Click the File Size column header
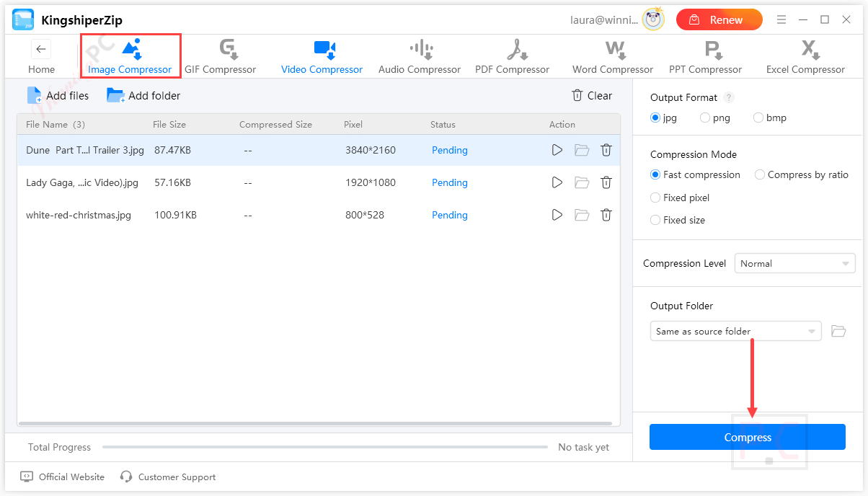 pos(169,124)
